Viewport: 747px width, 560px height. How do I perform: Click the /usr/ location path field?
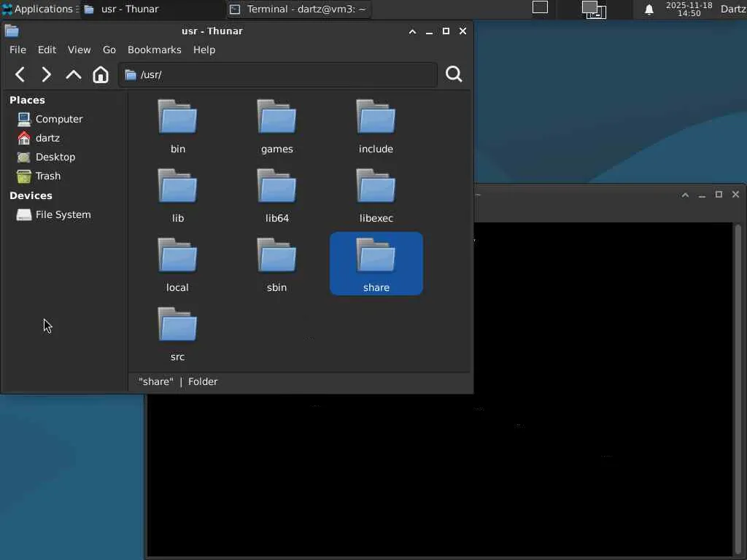pyautogui.click(x=278, y=75)
